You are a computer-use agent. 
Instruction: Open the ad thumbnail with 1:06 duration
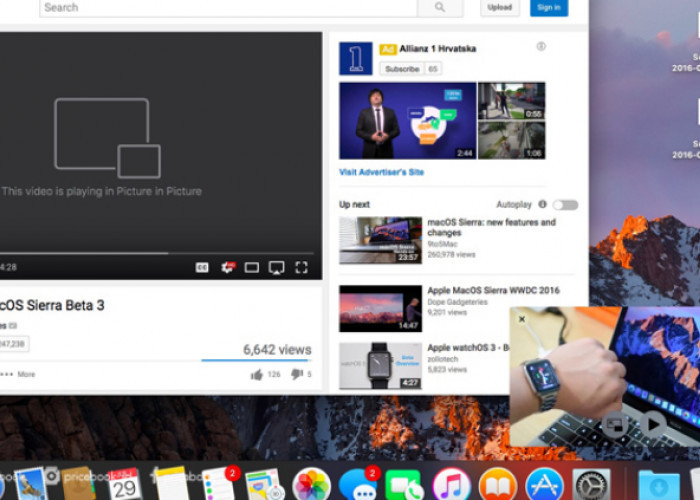[x=512, y=140]
